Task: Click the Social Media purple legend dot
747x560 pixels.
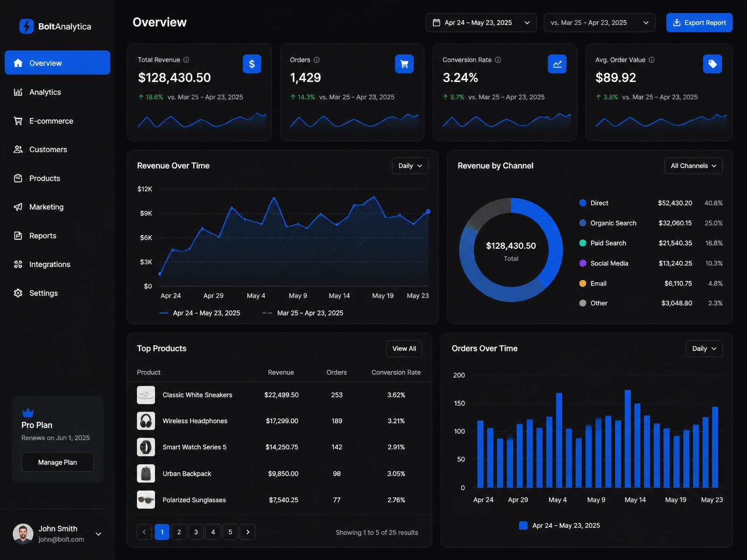Action: coord(583,263)
